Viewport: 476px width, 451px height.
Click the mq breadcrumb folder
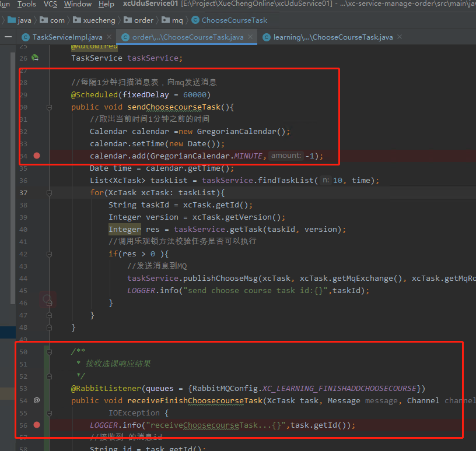pos(173,20)
